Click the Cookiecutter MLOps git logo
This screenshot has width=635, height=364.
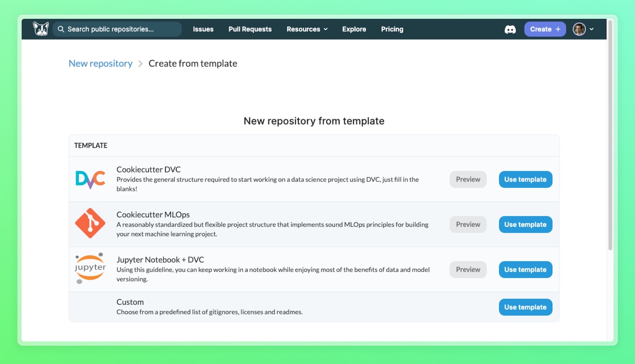(x=90, y=224)
